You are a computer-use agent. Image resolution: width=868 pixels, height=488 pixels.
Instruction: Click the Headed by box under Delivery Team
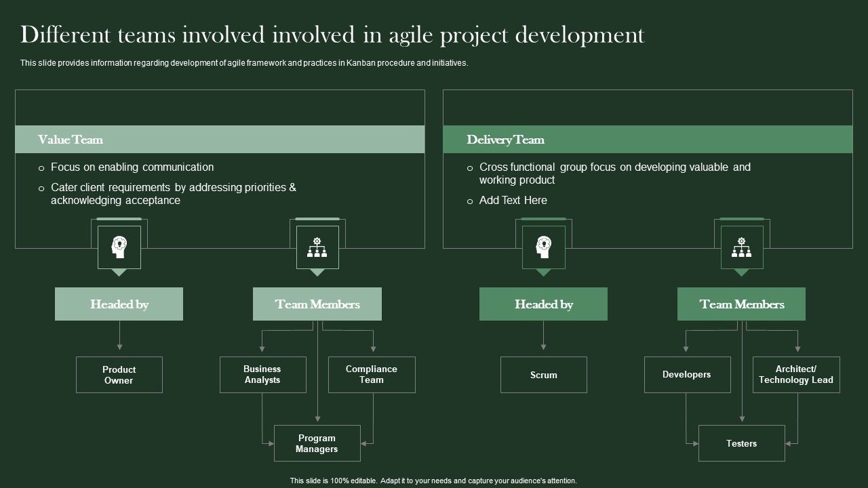[543, 304]
